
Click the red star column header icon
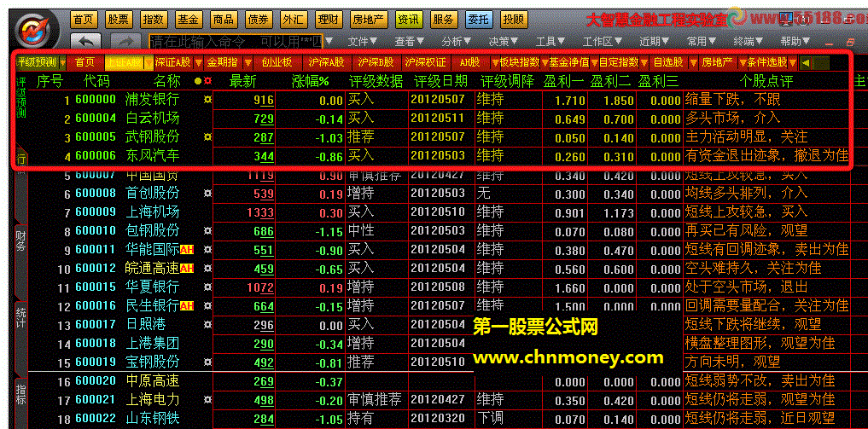207,81
